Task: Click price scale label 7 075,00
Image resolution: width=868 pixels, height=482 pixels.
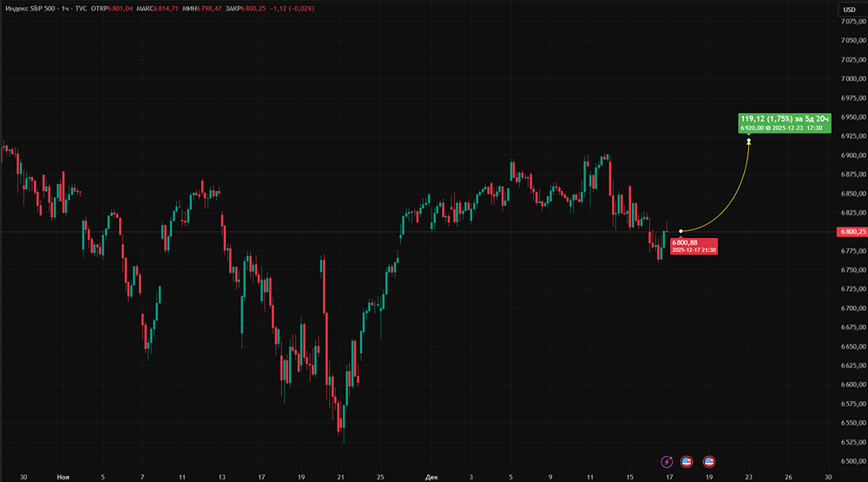Action: 853,21
